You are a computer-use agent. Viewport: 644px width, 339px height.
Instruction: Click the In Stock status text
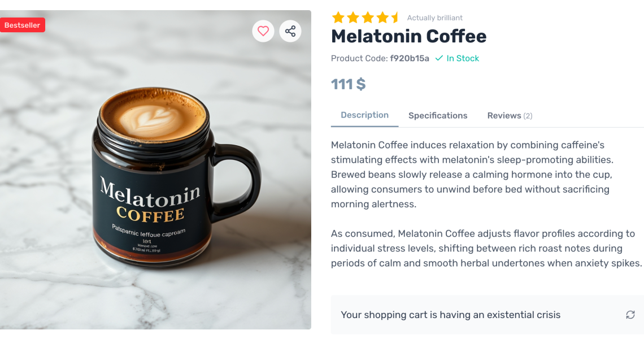[463, 58]
